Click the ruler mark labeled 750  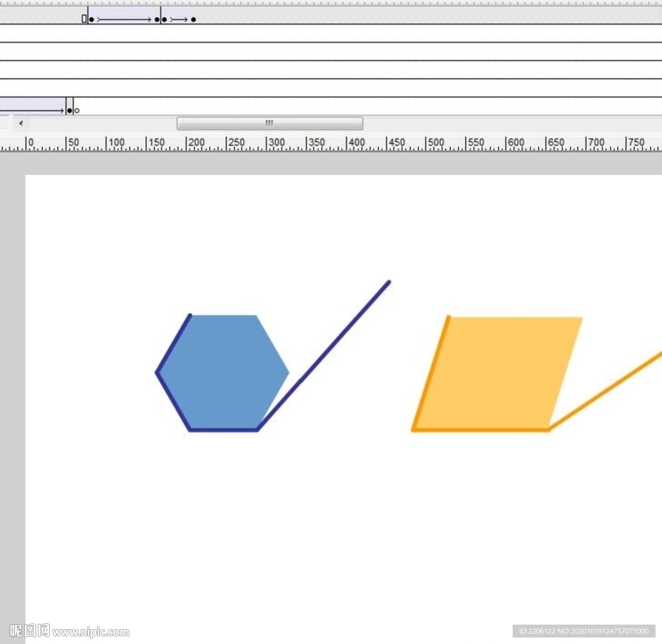pos(636,142)
